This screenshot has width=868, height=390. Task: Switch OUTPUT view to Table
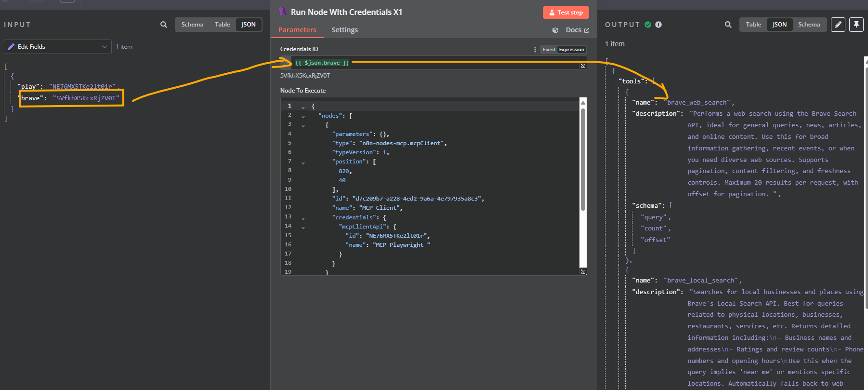click(753, 25)
